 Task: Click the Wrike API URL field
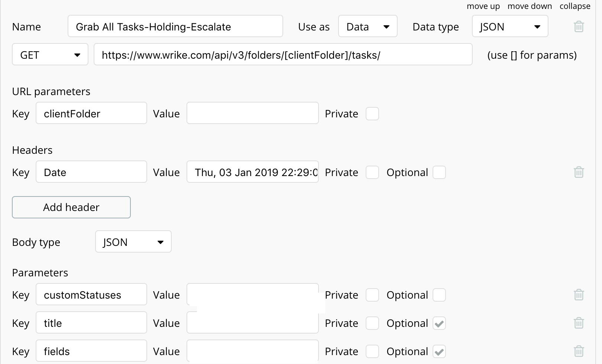pos(283,55)
